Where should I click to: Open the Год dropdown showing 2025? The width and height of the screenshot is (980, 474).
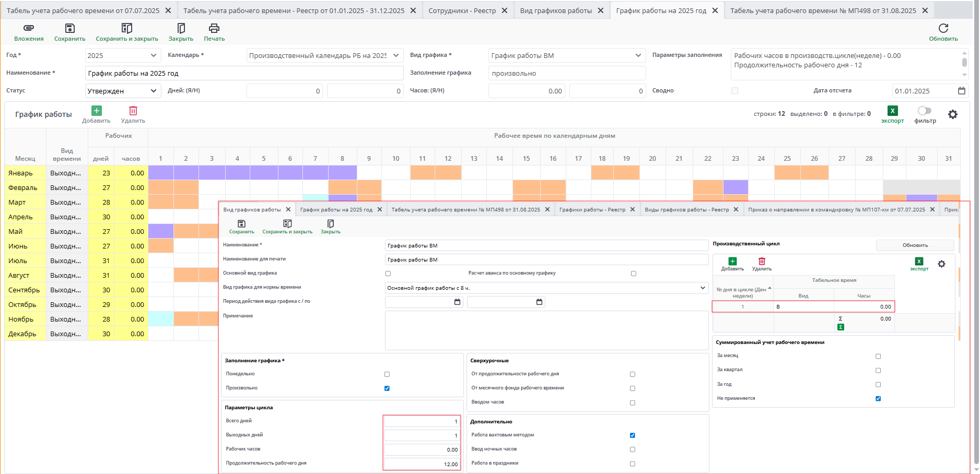[123, 55]
